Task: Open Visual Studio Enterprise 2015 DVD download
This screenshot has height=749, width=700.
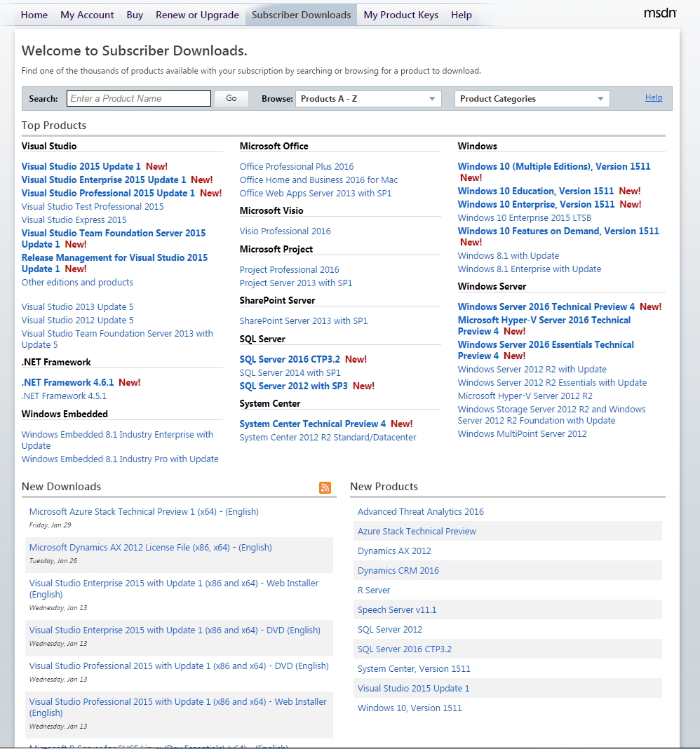Action: (x=175, y=630)
